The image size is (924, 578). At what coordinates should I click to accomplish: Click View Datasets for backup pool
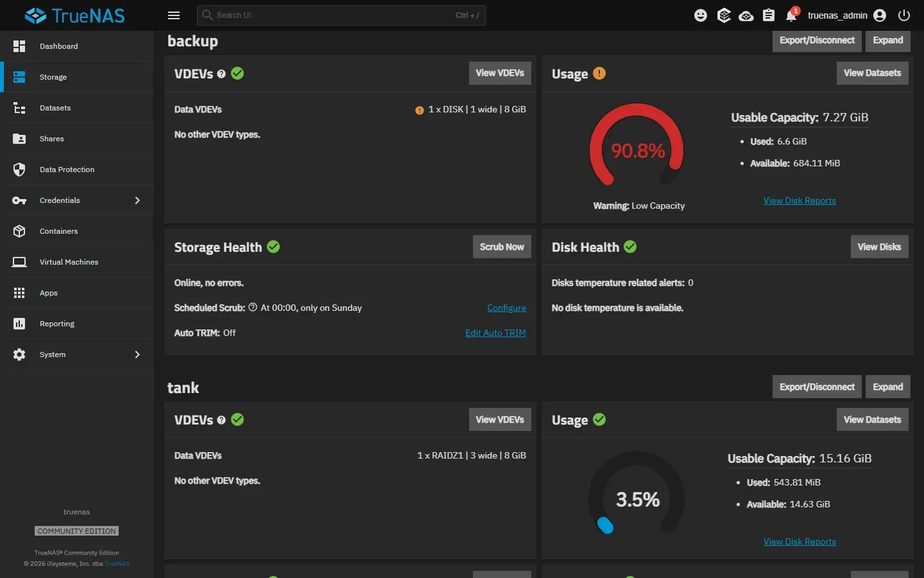point(872,73)
